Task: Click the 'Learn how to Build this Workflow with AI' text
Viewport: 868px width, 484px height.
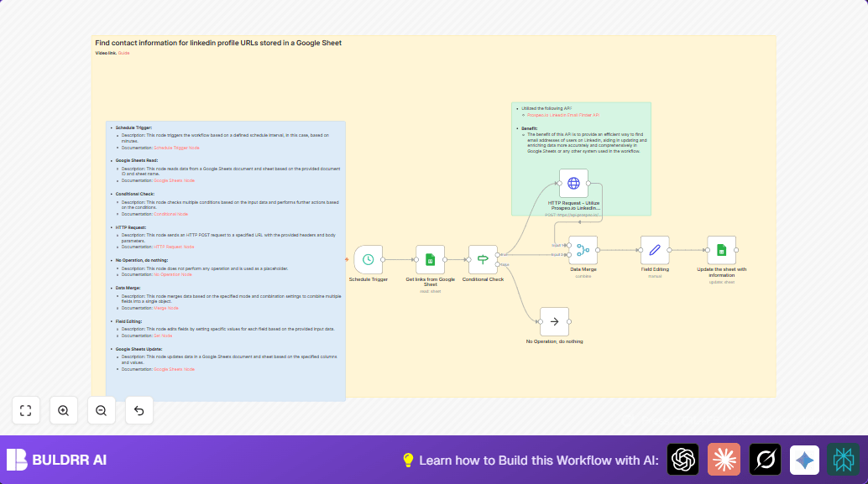Action: (x=539, y=461)
